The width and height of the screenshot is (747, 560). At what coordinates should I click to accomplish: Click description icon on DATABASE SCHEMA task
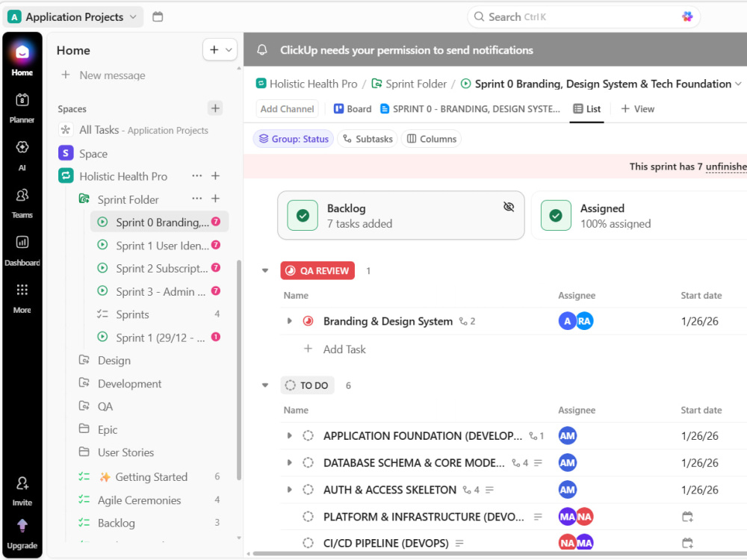pyautogui.click(x=538, y=463)
